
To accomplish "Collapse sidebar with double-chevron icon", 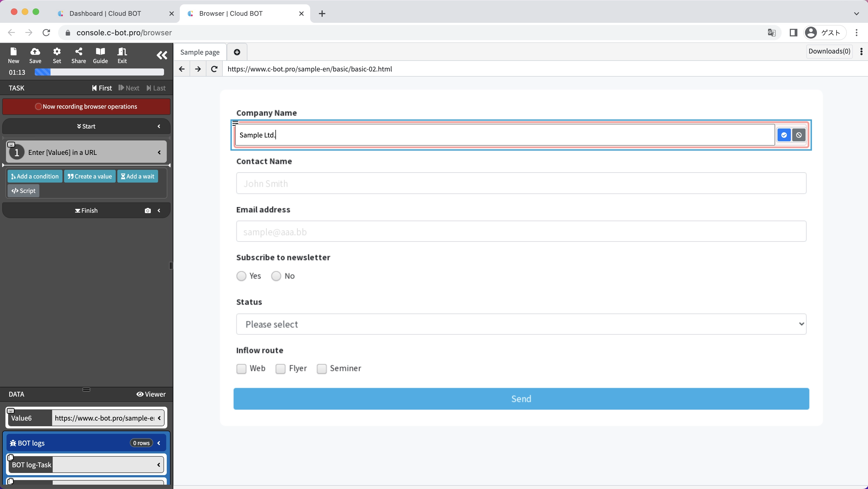I will (x=162, y=55).
